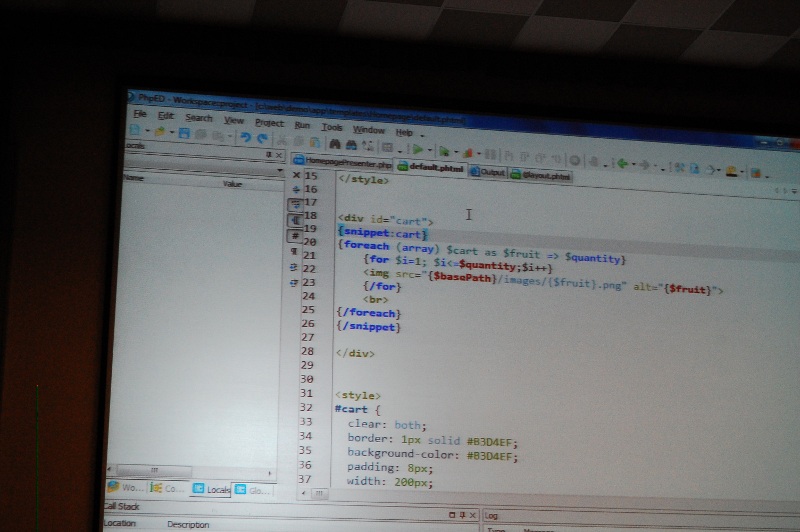Image resolution: width=800 pixels, height=532 pixels.
Task: Click the Cut scissors icon
Action: [281, 139]
